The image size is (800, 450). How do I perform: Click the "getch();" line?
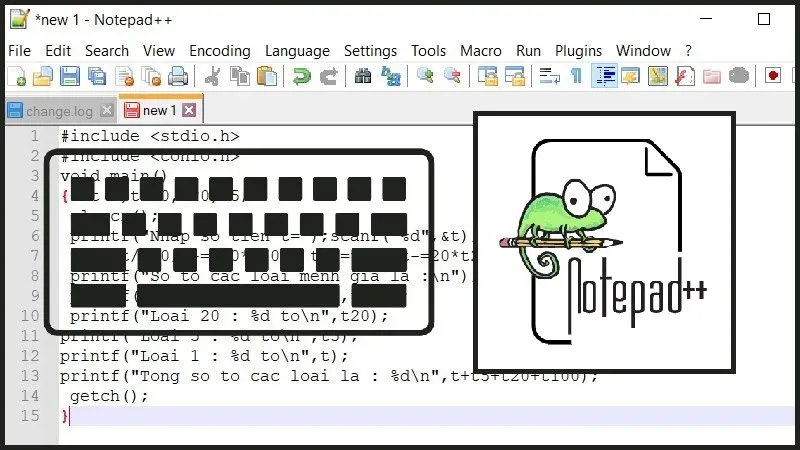(x=109, y=396)
